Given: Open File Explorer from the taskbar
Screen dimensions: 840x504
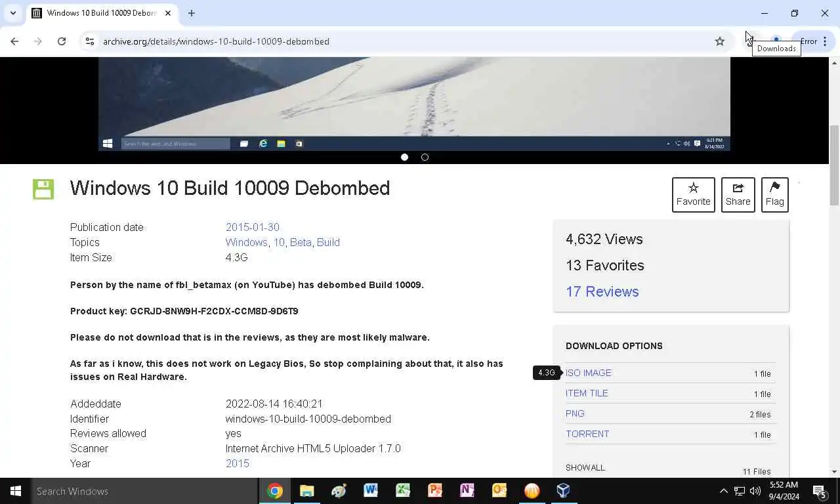Looking at the screenshot, I should point(307,491).
